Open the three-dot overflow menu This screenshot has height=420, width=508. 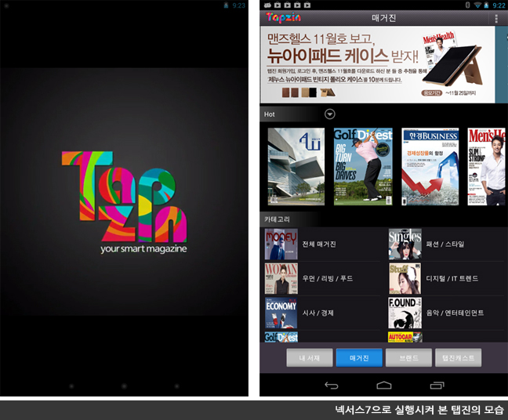tap(496, 19)
